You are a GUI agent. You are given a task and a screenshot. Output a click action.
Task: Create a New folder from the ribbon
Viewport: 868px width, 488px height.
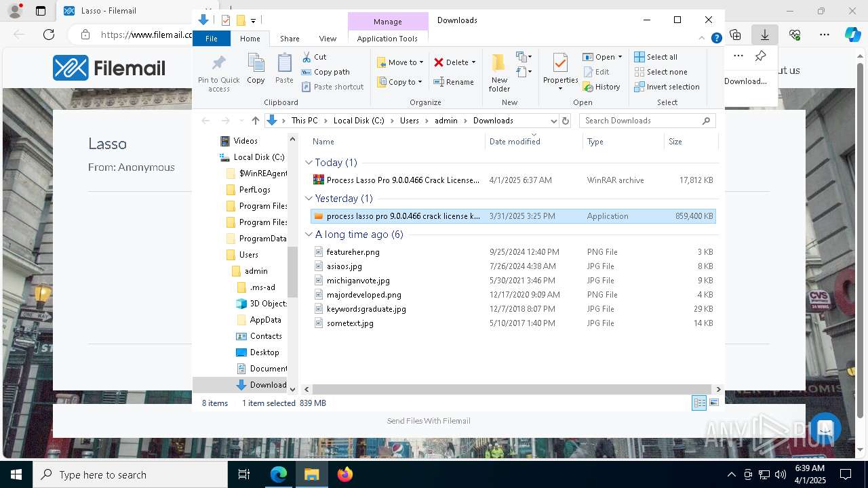click(x=499, y=73)
